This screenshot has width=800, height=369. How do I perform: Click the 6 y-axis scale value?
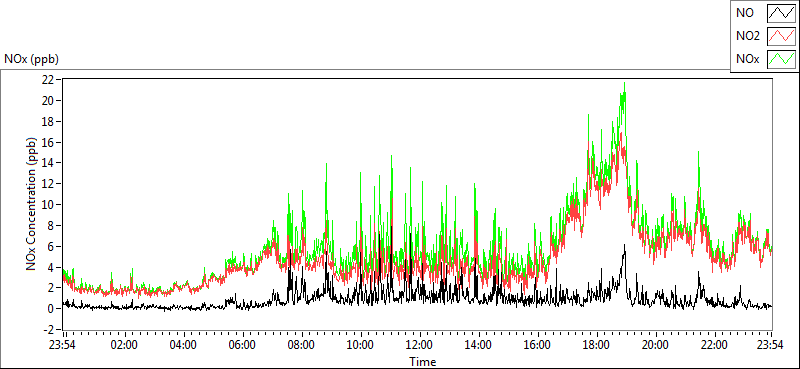[51, 246]
